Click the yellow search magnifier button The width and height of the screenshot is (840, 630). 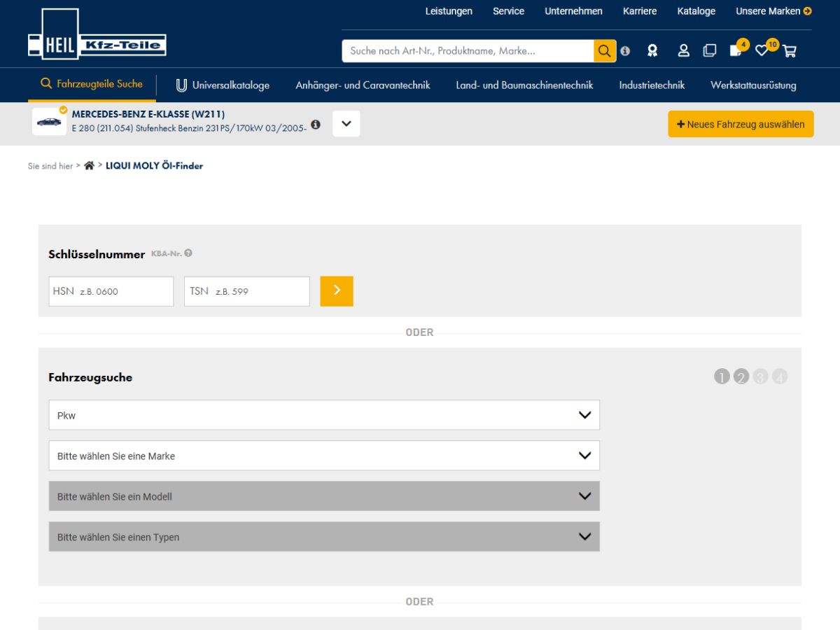[605, 51]
